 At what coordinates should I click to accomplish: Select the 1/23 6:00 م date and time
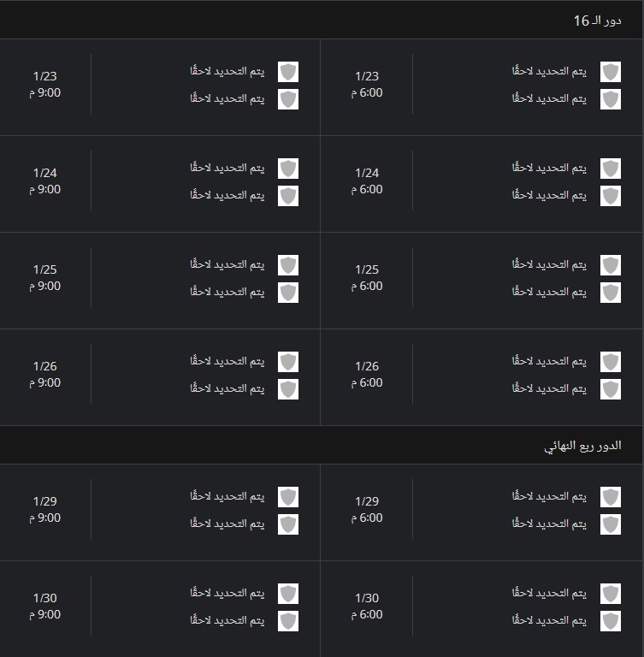367,84
